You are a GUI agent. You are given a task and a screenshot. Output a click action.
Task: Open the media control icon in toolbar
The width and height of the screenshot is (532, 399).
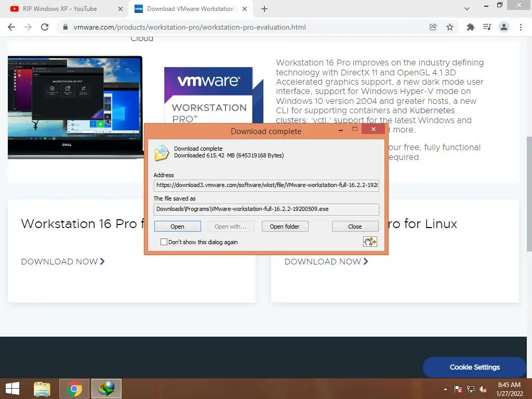click(487, 27)
